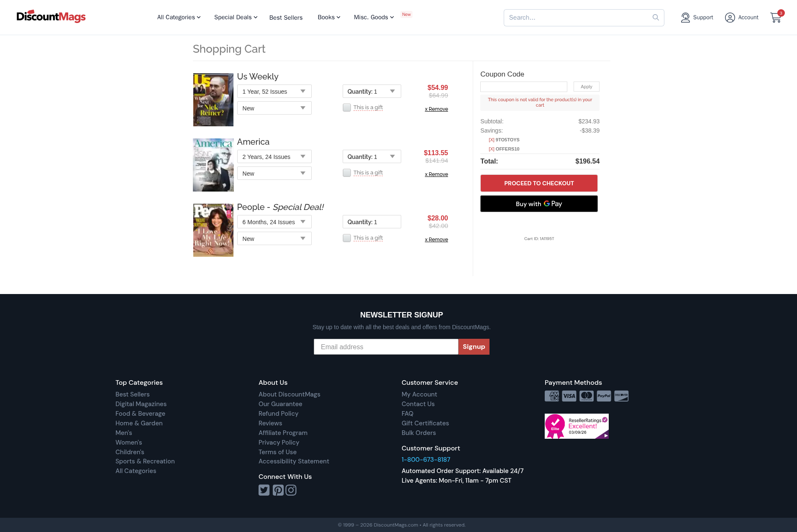Open the Twitter social icon in footer
Viewport: 797px width, 532px height.
264,490
